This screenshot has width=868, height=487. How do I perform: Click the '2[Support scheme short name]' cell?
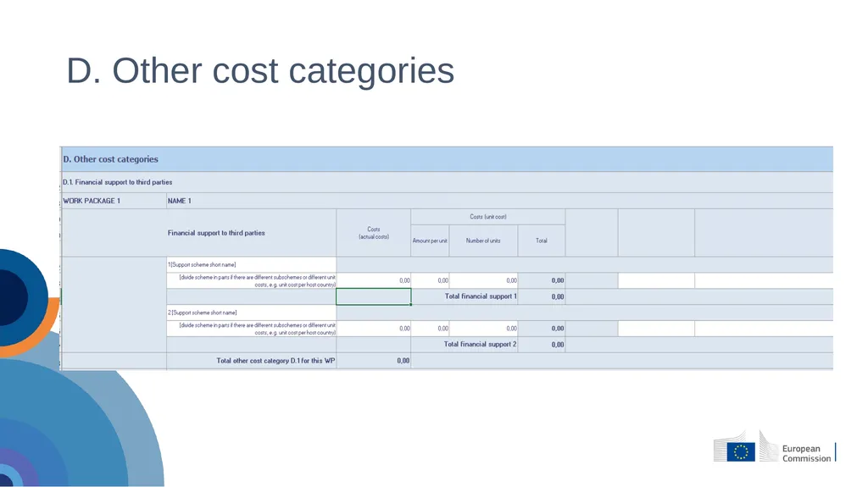point(251,313)
